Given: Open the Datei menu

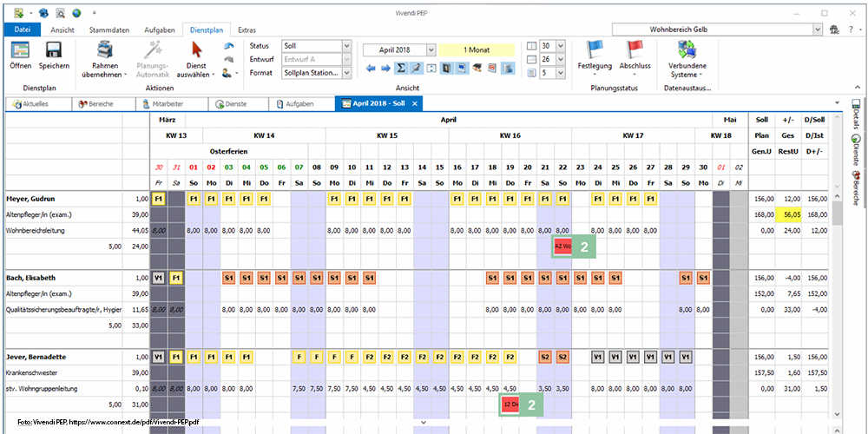Looking at the screenshot, I should click(23, 30).
